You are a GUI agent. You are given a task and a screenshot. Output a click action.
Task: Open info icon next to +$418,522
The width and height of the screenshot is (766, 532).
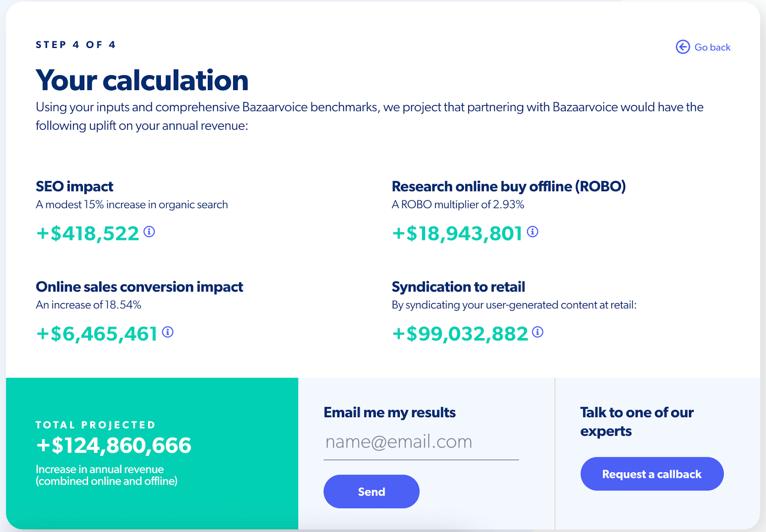(149, 232)
